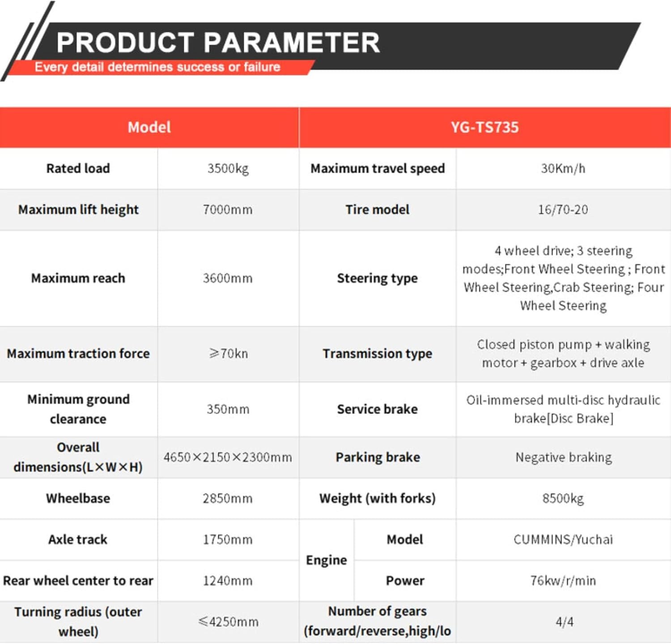The width and height of the screenshot is (671, 644).
Task: Select the 3600mm maximum reach value
Action: click(x=228, y=278)
